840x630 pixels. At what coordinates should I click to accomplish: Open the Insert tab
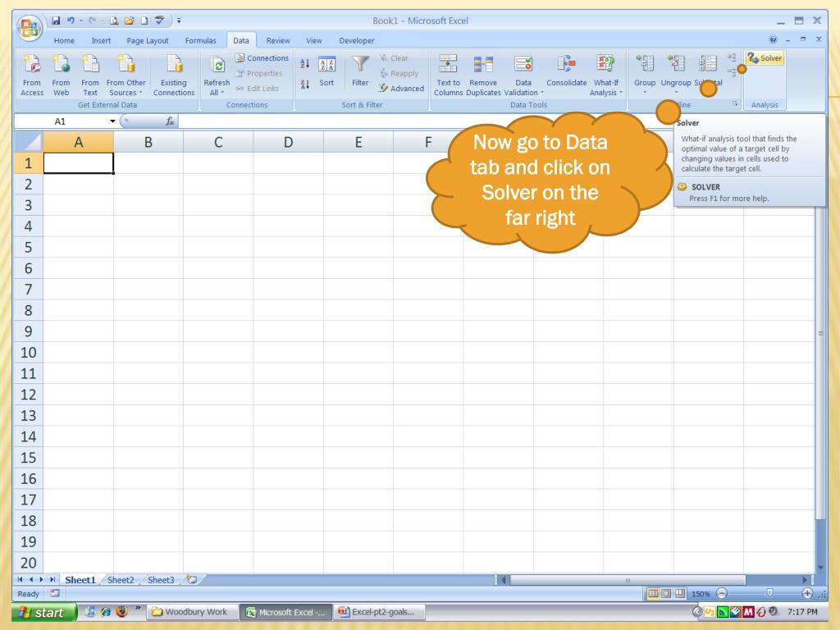pyautogui.click(x=101, y=41)
